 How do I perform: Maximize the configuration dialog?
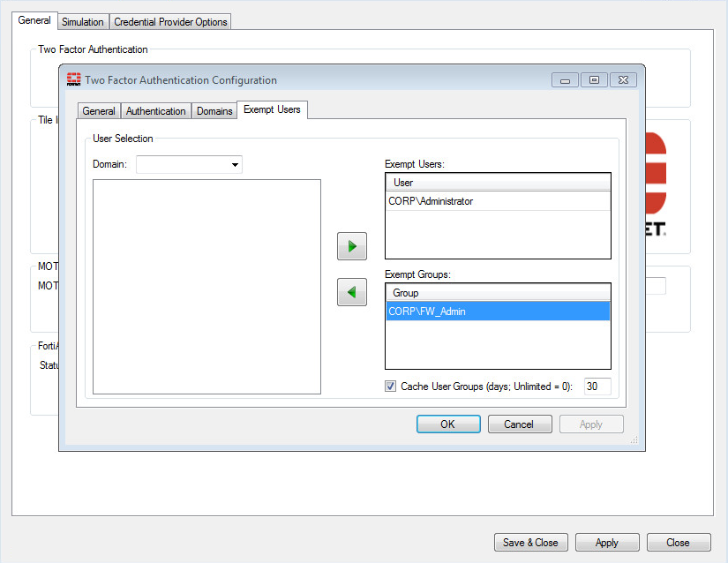(x=594, y=79)
